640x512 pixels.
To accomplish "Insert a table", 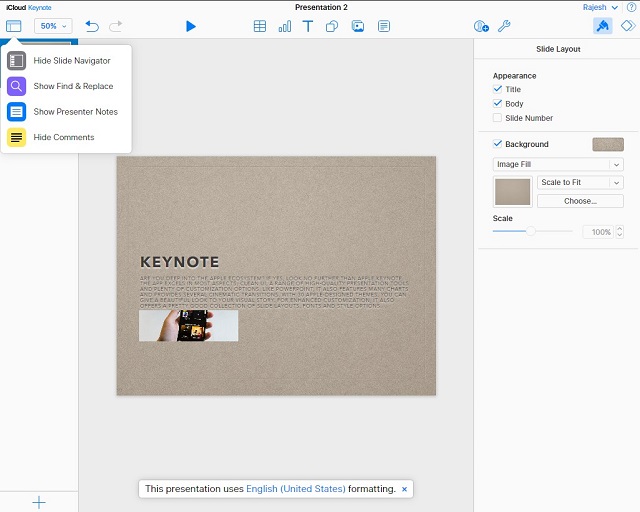I will [260, 26].
